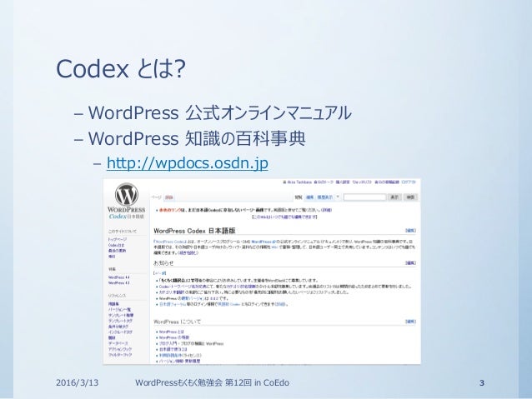The width and height of the screenshot is (532, 399).
Task: Edit the お知らせ section
Action: click(410, 262)
